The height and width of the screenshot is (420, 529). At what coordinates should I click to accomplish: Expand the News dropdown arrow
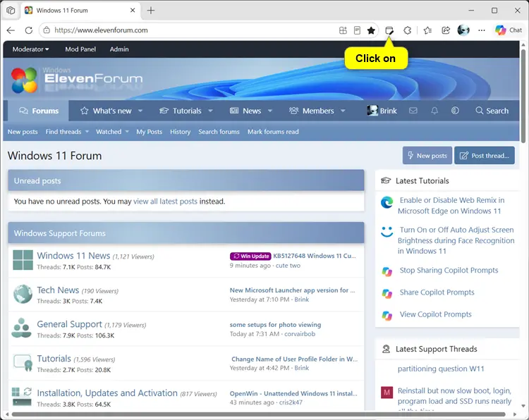270,111
